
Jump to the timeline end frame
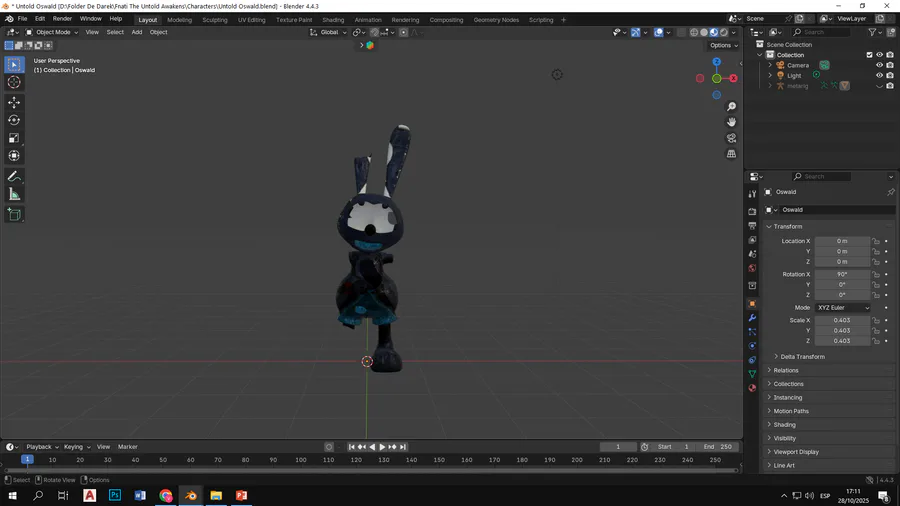coord(403,447)
